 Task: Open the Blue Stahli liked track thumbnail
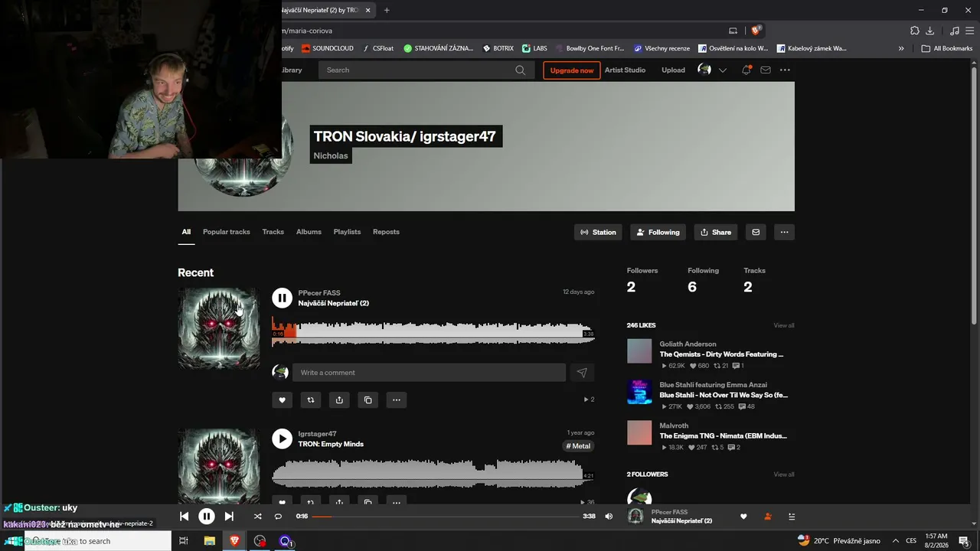(x=639, y=392)
